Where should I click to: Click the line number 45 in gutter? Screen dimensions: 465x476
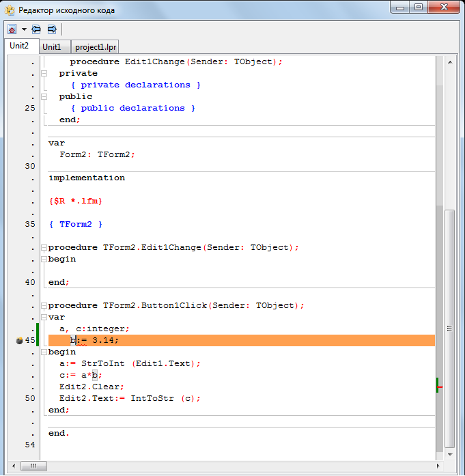30,341
